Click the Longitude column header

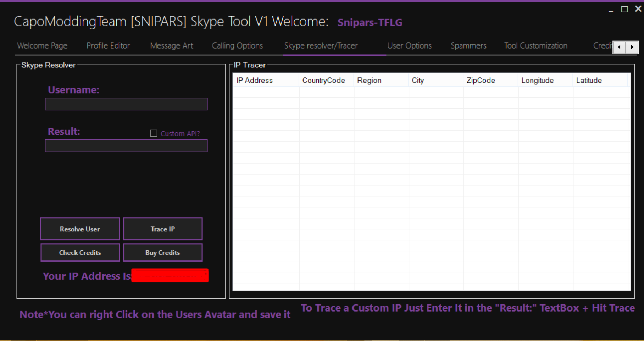point(545,81)
